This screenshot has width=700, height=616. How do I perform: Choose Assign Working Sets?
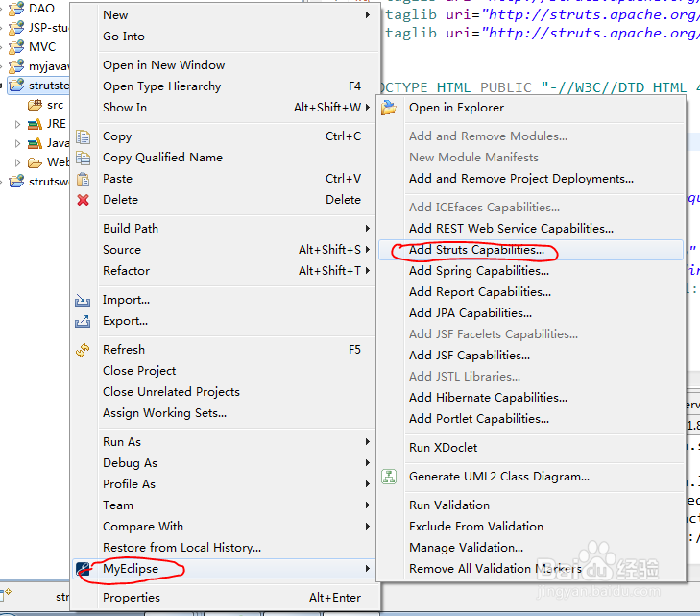point(225,413)
